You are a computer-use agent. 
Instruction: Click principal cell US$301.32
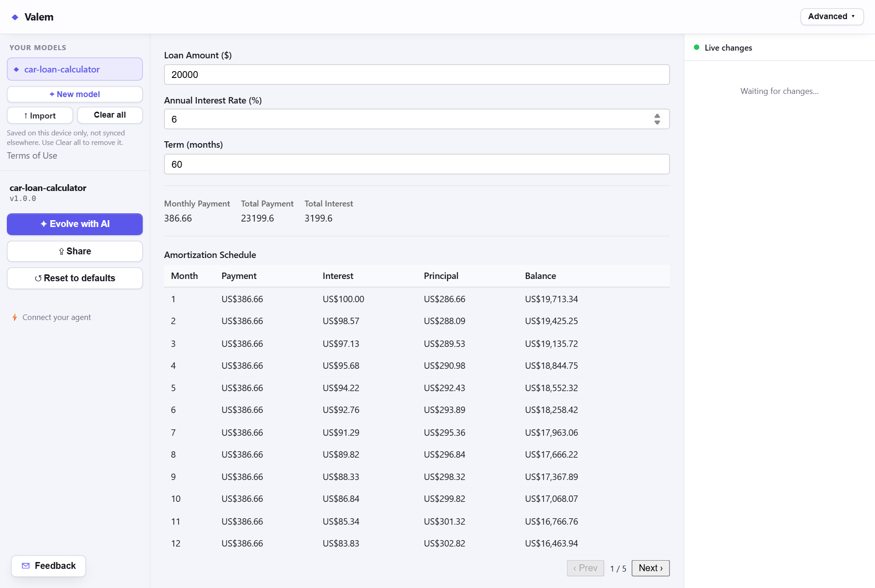coord(444,521)
